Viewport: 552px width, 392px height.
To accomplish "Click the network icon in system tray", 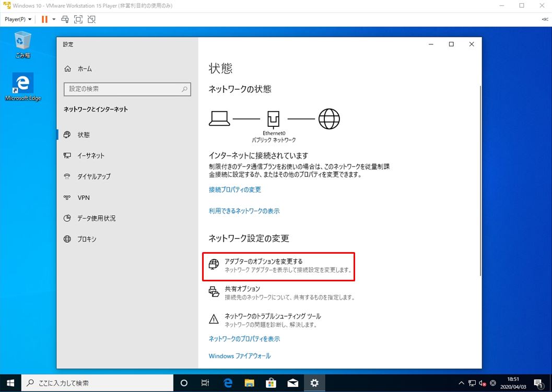I will pyautogui.click(x=472, y=383).
